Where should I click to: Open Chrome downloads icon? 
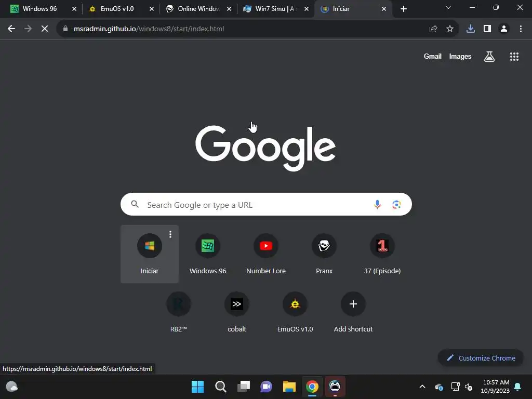click(471, 29)
